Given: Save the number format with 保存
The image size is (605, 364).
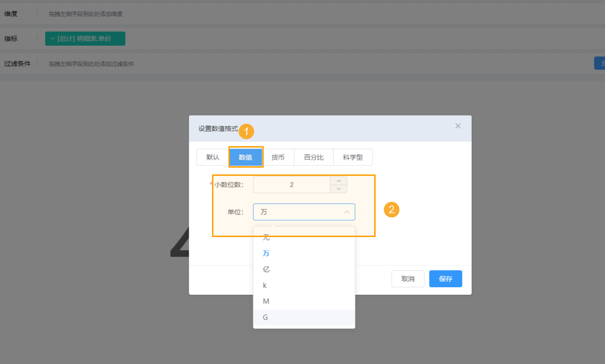Looking at the screenshot, I should click(445, 279).
